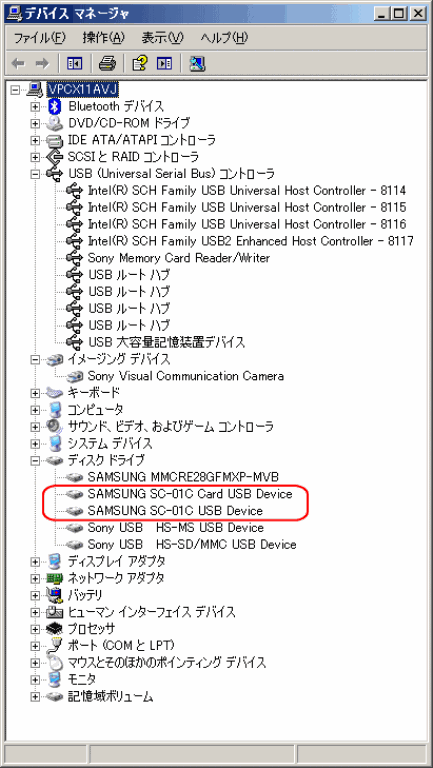Open the 操作(A) menu
This screenshot has height=768, width=433.
pyautogui.click(x=103, y=38)
